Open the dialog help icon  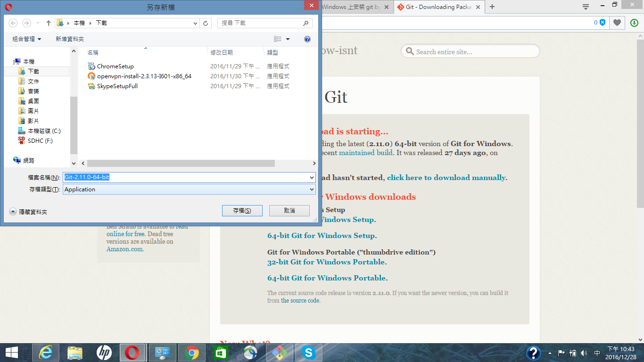click(x=307, y=39)
